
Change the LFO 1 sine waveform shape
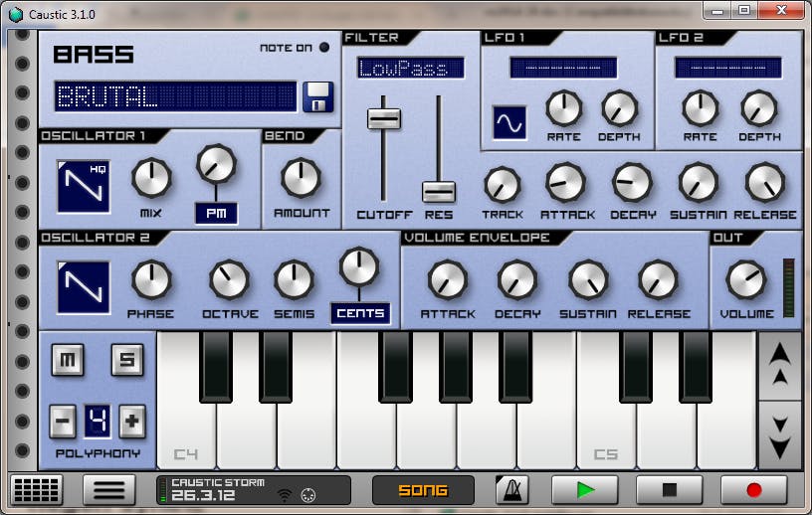click(509, 122)
